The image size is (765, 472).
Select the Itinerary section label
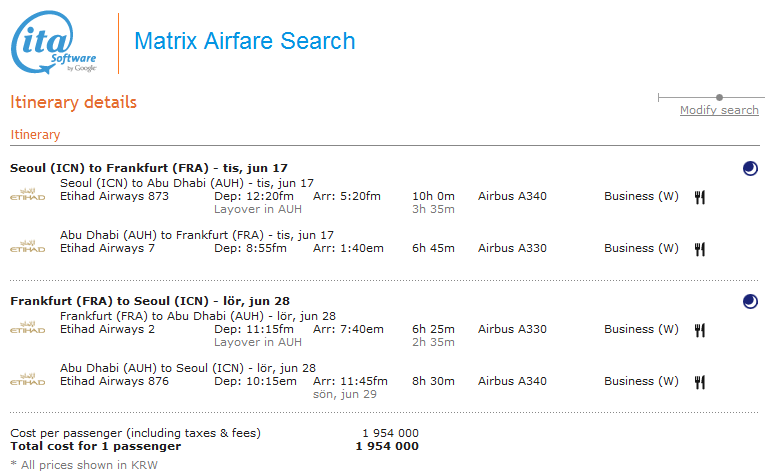(x=35, y=134)
